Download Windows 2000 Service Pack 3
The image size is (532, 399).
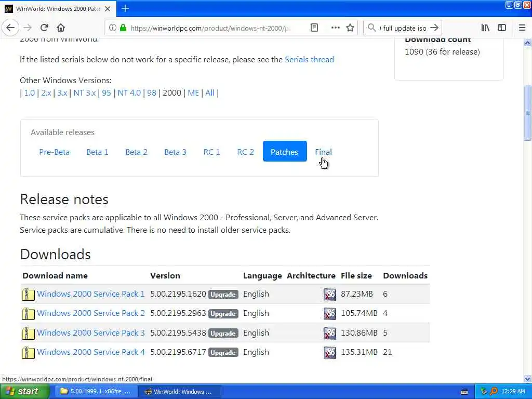91,333
